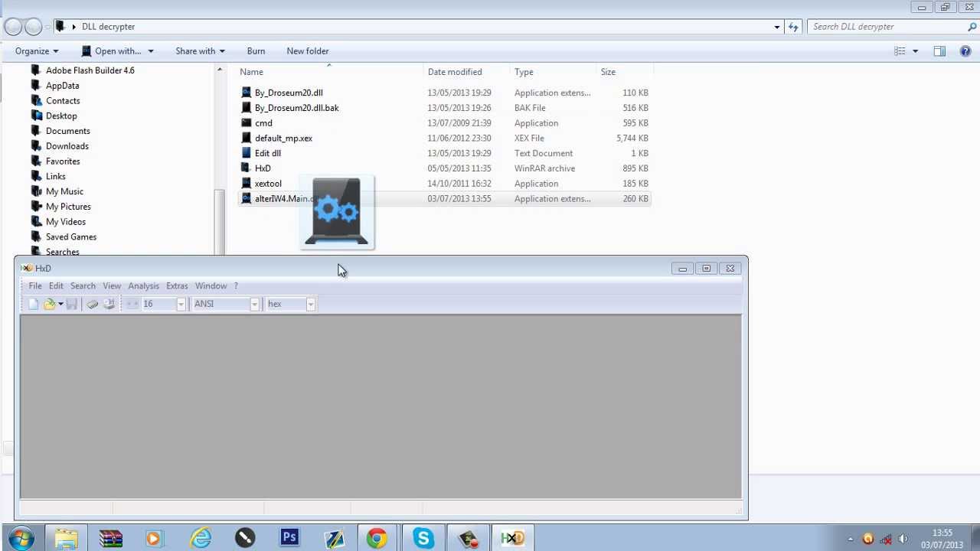Open Photoshop from the taskbar
980x551 pixels.
289,538
